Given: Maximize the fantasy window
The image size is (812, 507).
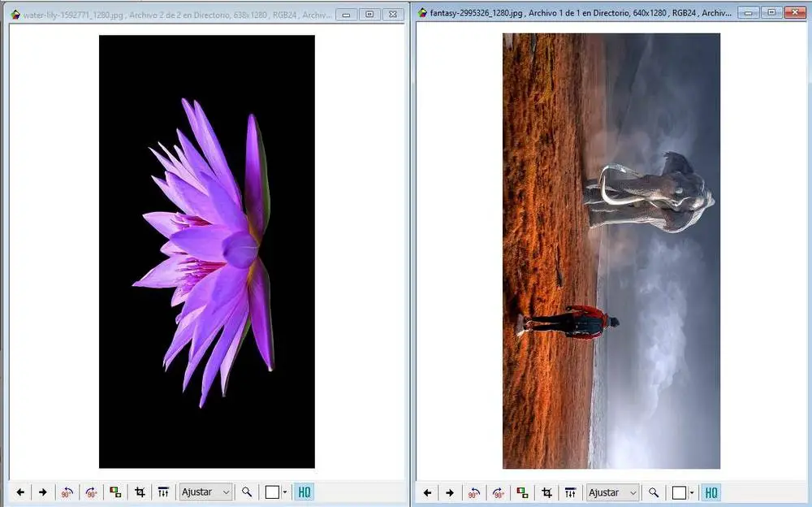Looking at the screenshot, I should [771, 12].
